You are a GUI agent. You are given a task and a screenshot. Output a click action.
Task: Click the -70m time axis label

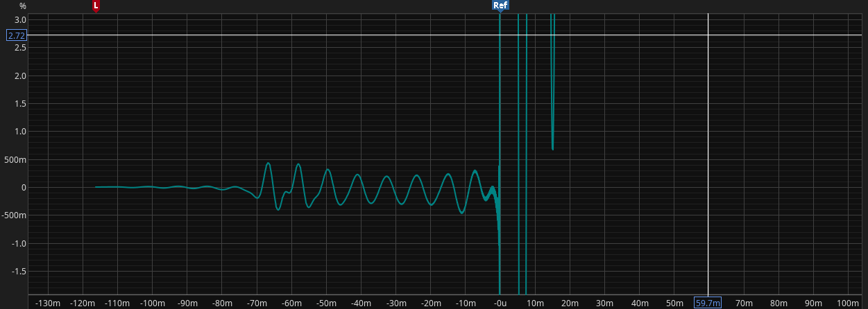pos(257,303)
